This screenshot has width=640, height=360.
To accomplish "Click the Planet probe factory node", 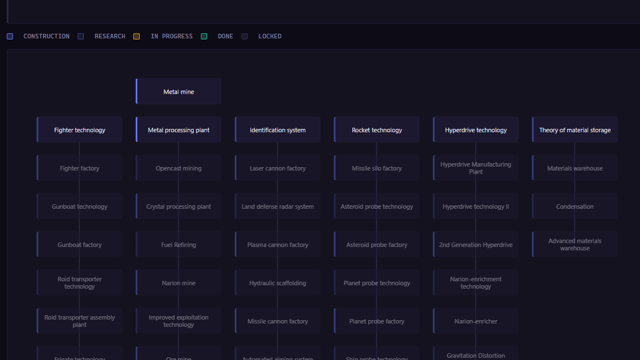I will click(x=377, y=321).
